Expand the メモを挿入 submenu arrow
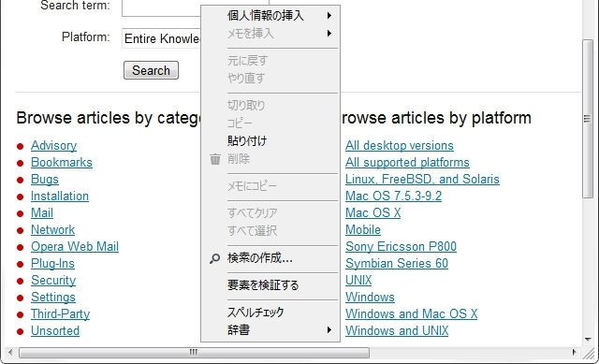599x364 pixels. pos(329,34)
